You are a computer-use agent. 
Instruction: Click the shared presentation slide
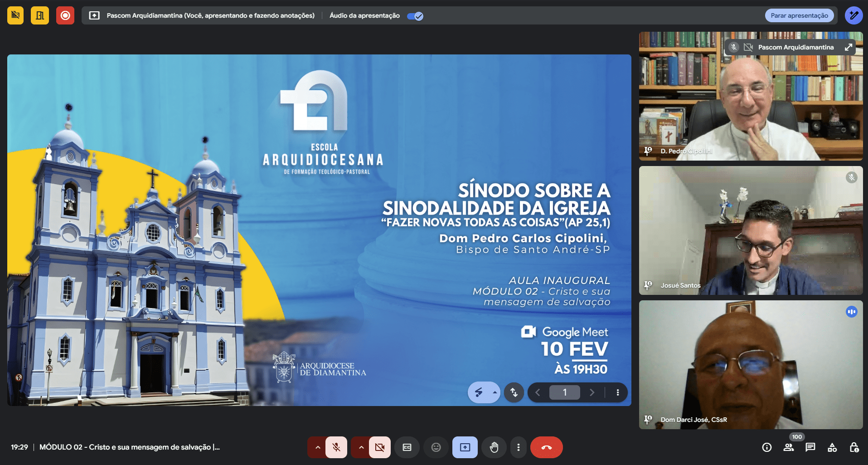click(x=319, y=230)
